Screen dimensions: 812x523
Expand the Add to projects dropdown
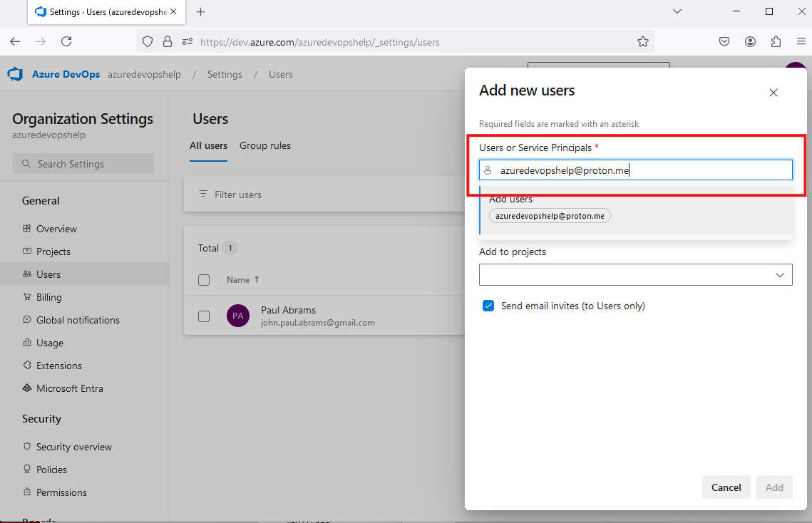pos(635,275)
